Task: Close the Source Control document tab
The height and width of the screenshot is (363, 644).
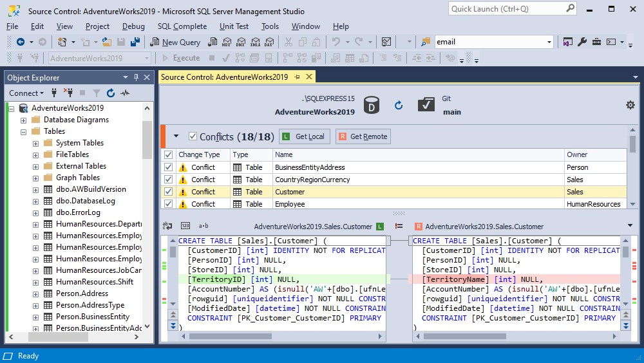Action: point(309,77)
